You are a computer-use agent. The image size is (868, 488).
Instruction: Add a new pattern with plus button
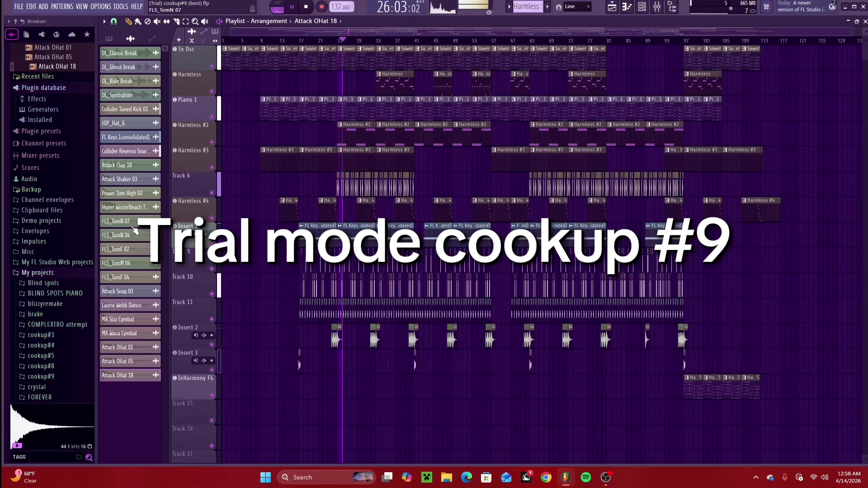click(547, 6)
